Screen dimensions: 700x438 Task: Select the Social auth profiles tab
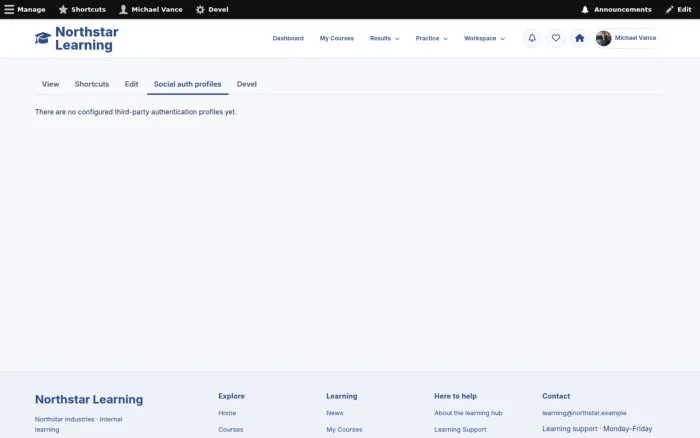[188, 84]
